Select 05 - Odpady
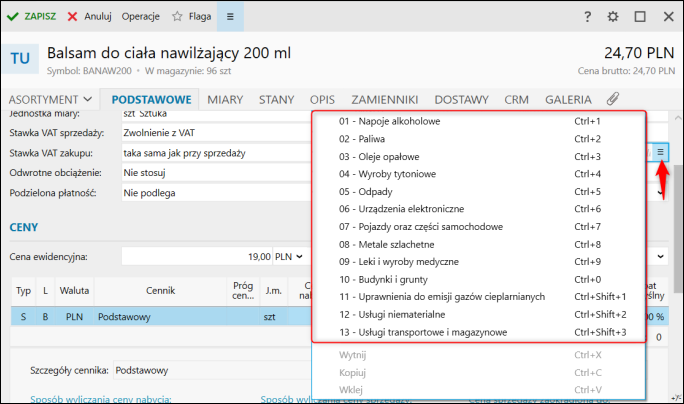 pos(479,192)
